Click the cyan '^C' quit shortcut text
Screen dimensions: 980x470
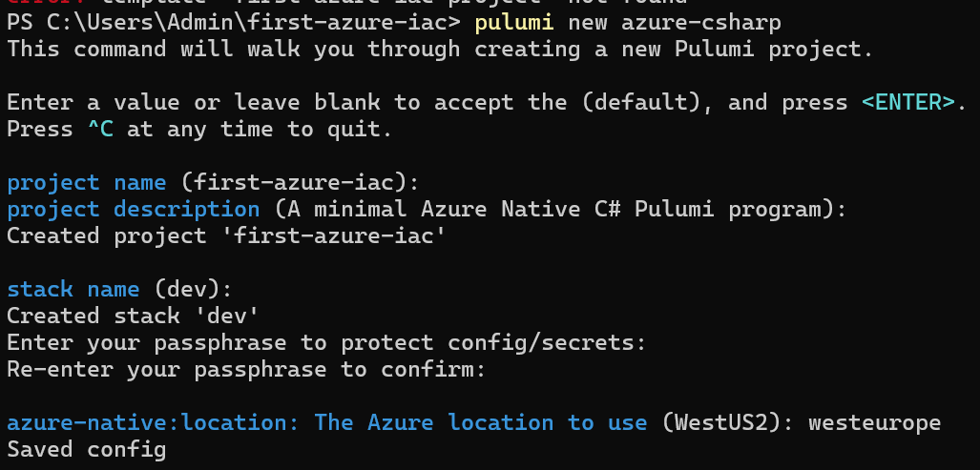(100, 130)
